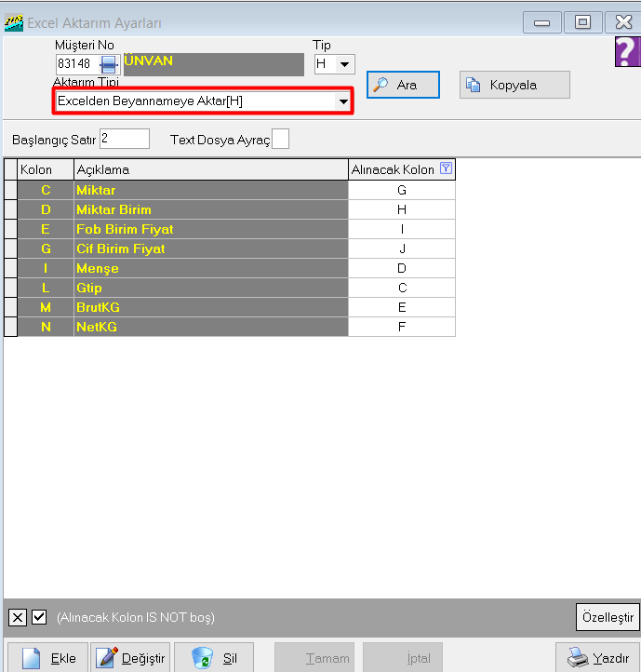Click the İptal button
The image size is (641, 672).
403,657
